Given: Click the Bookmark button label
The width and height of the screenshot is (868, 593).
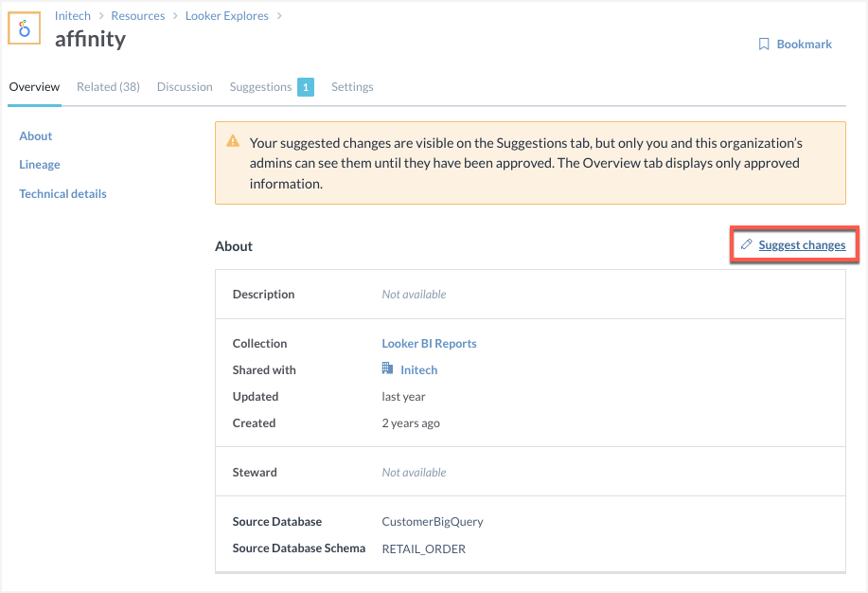Looking at the screenshot, I should pyautogui.click(x=804, y=45).
